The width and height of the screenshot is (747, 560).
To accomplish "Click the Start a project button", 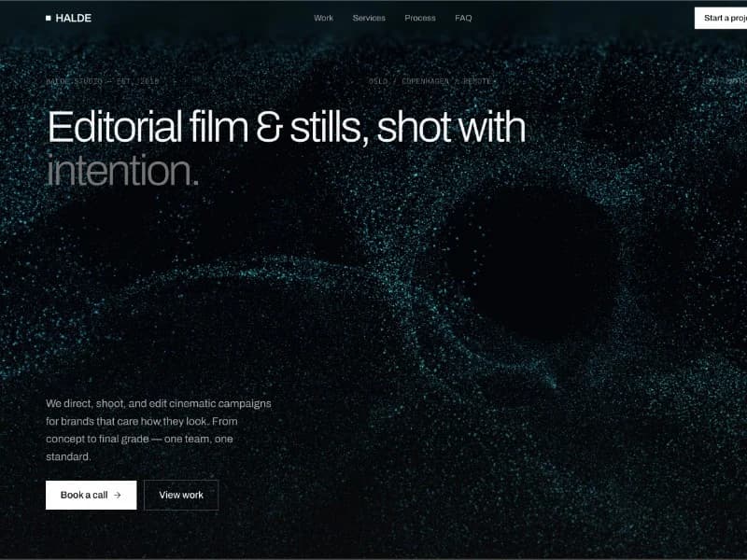I will pyautogui.click(x=721, y=18).
